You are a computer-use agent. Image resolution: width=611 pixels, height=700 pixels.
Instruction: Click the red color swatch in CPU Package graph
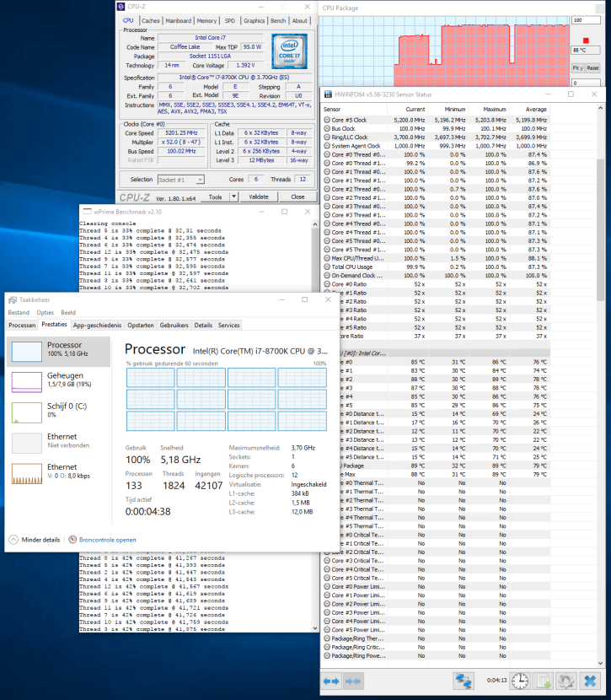point(586,40)
